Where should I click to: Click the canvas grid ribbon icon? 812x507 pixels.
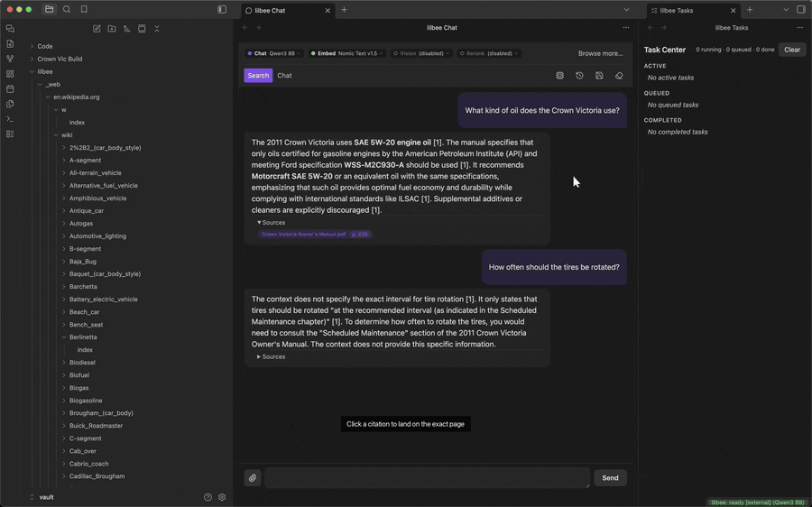coord(10,74)
